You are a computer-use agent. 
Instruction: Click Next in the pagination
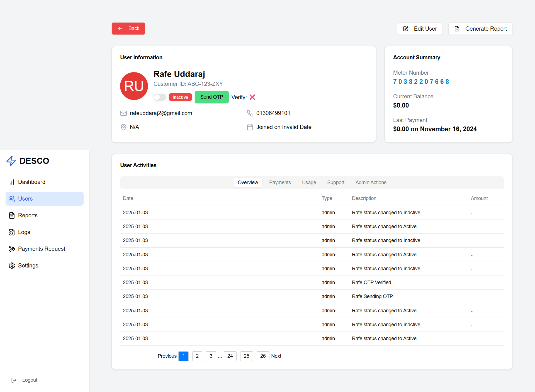(276, 356)
